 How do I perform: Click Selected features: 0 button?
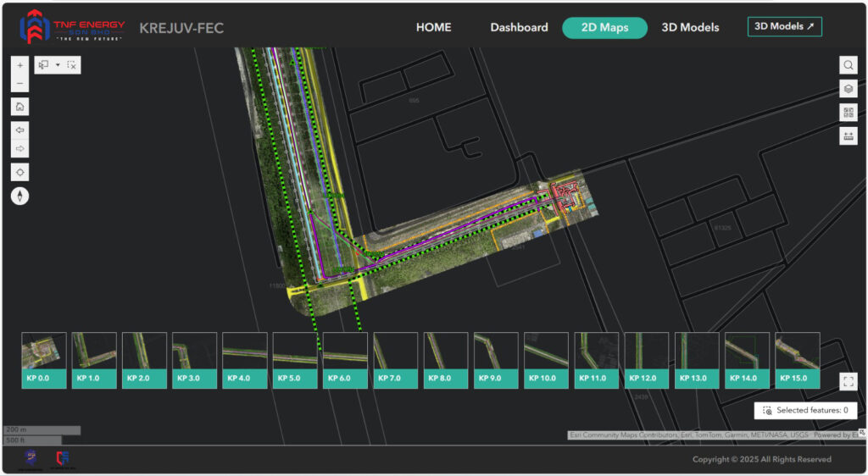click(x=805, y=410)
